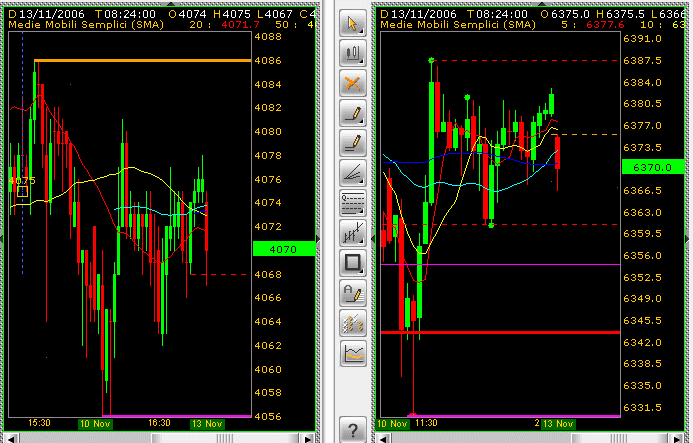Click the 10 Nov date label on left chart
The image size is (693, 443).
pyautogui.click(x=95, y=424)
